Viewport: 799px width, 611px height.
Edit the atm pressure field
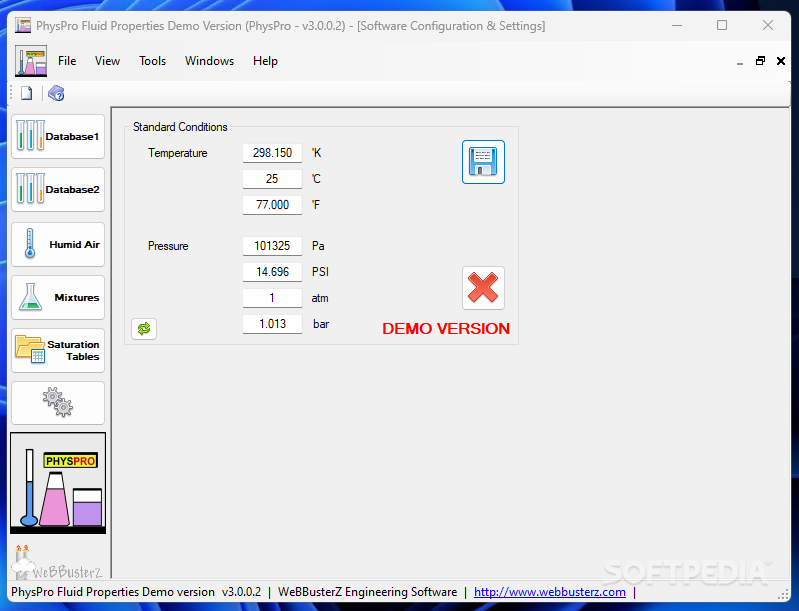click(x=272, y=298)
